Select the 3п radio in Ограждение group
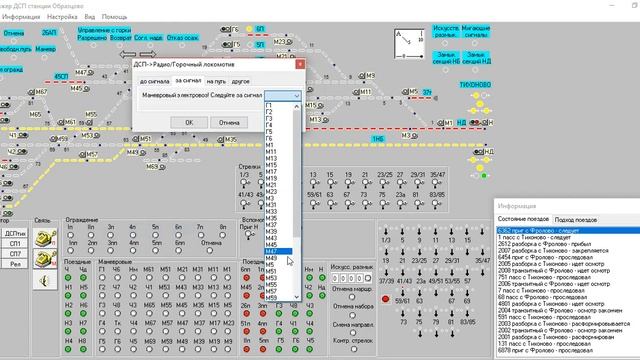 click(x=111, y=235)
